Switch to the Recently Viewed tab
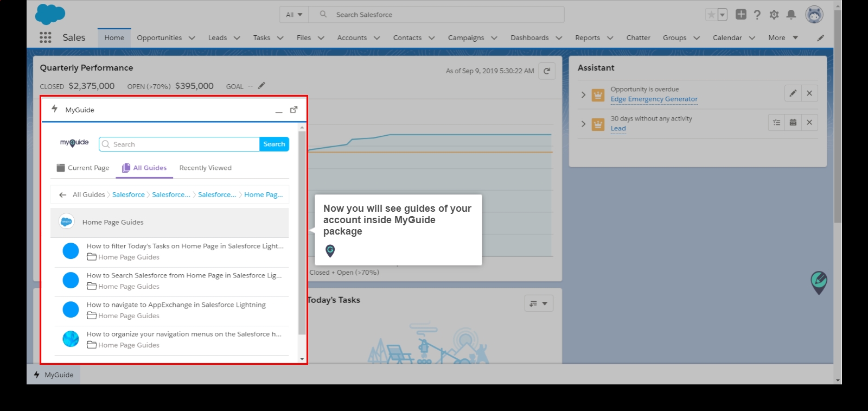This screenshot has width=868, height=411. pyautogui.click(x=205, y=168)
